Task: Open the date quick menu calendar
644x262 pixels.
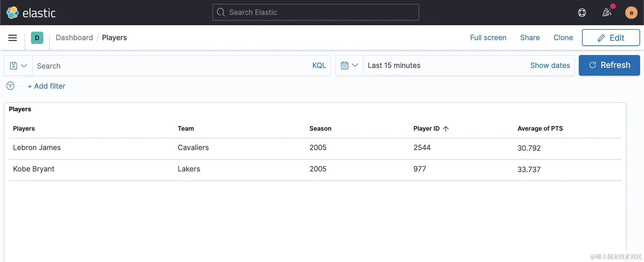Action: coord(349,65)
